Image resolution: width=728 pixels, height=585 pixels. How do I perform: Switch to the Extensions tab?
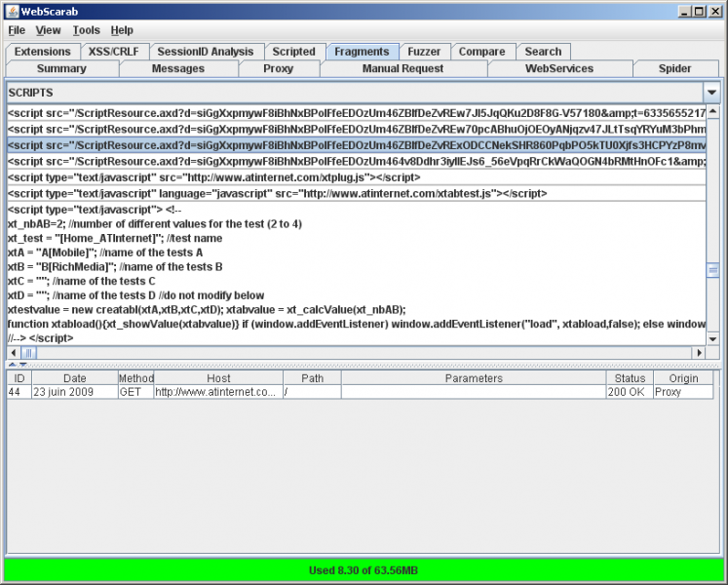[43, 52]
